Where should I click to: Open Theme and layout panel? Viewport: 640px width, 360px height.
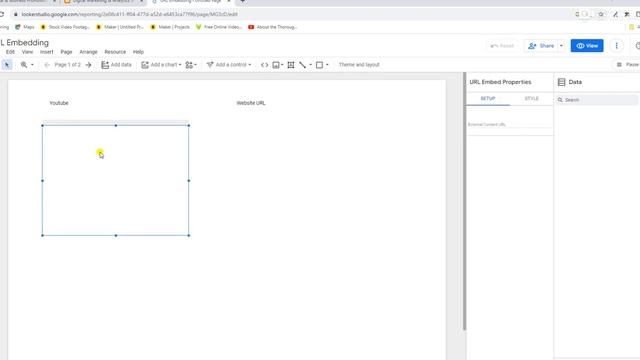point(359,65)
